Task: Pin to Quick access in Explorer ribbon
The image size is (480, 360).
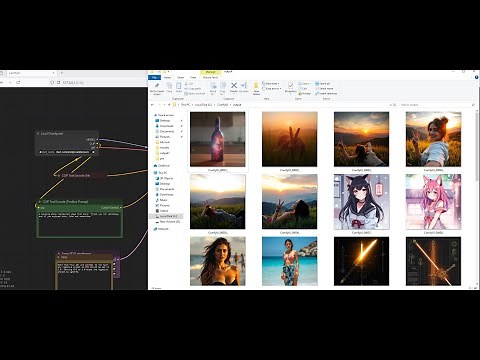Action: point(157,88)
